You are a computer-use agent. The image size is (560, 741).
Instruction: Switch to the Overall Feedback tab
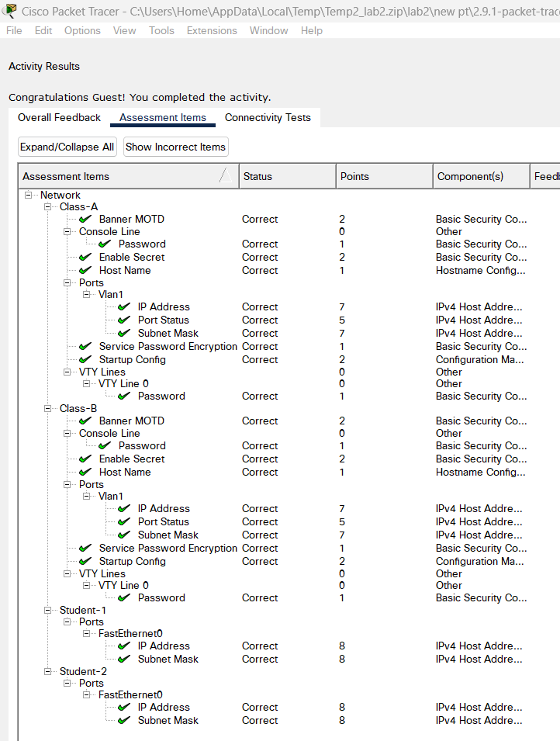[x=59, y=118]
